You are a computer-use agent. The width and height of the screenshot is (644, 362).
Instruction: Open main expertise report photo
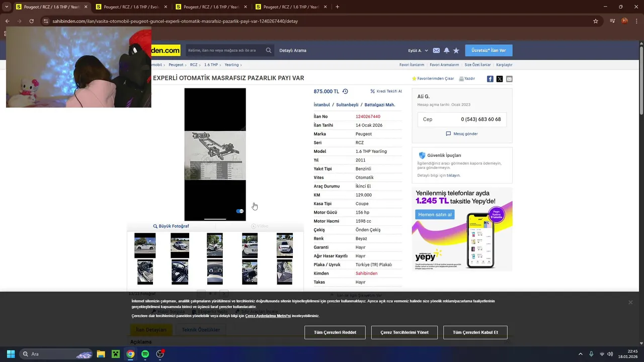(x=215, y=154)
